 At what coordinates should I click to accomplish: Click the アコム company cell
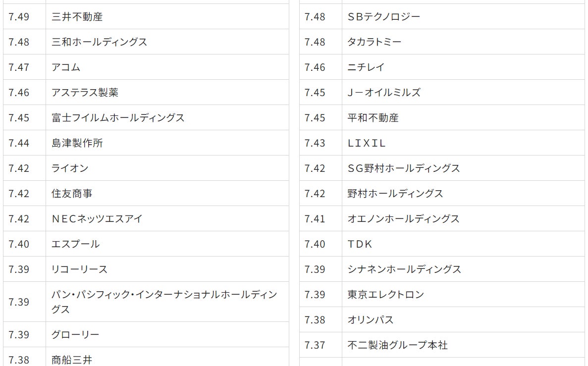click(66, 67)
